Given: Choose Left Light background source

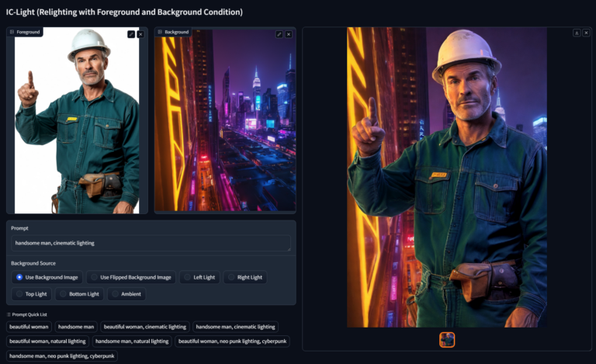Looking at the screenshot, I should click(200, 277).
